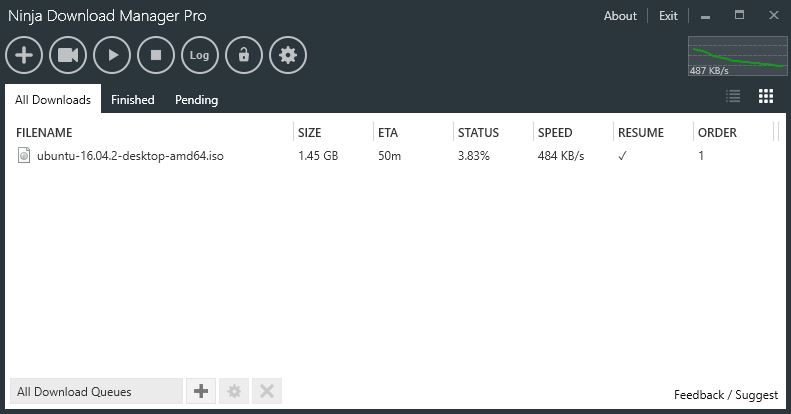Click the Exit link
The height and width of the screenshot is (414, 791).
[668, 16]
